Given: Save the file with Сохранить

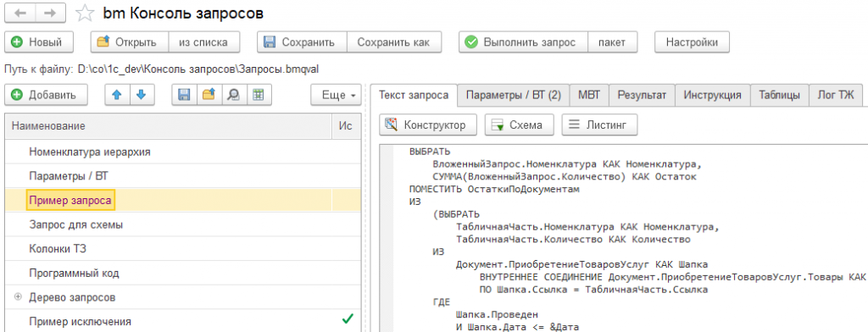Looking at the screenshot, I should click(x=302, y=42).
